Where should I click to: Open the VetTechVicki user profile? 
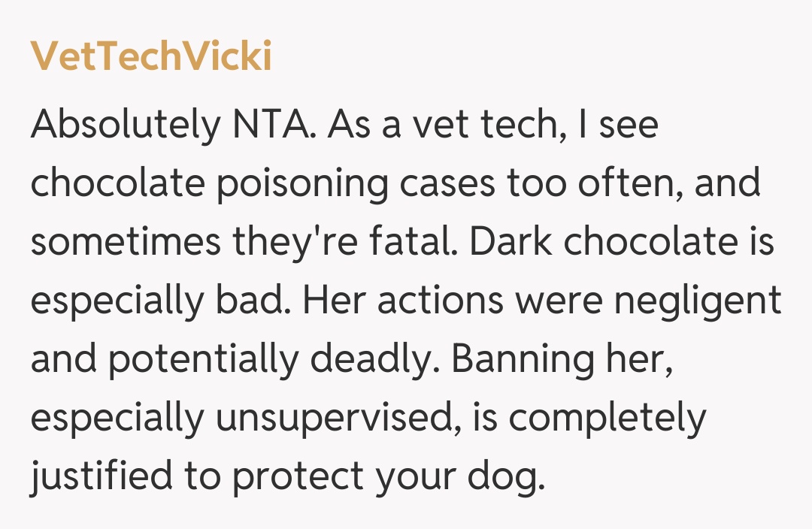150,57
